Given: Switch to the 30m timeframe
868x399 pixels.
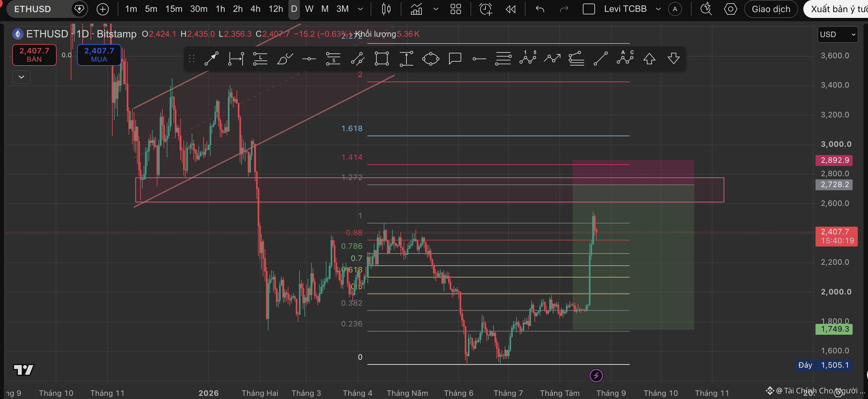Looking at the screenshot, I should pyautogui.click(x=199, y=9).
